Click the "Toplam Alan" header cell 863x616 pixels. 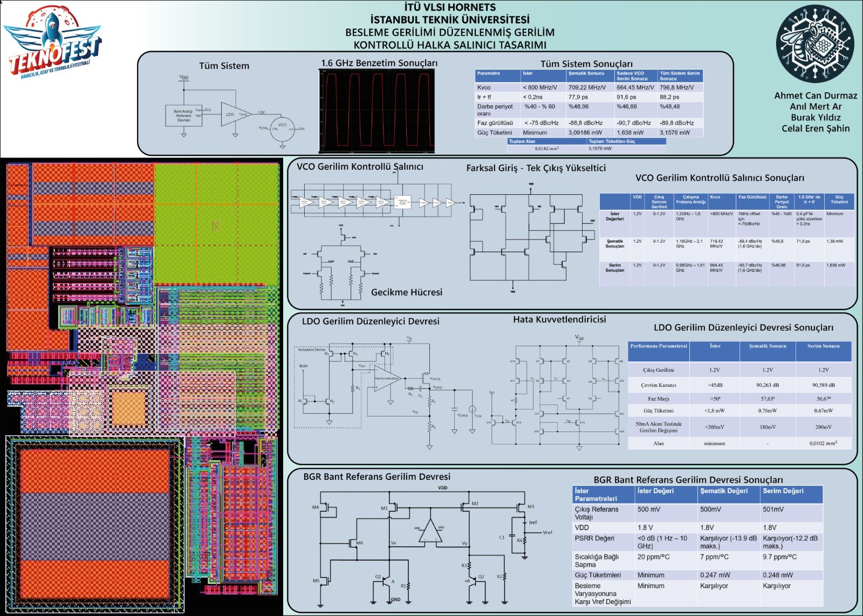(547, 141)
